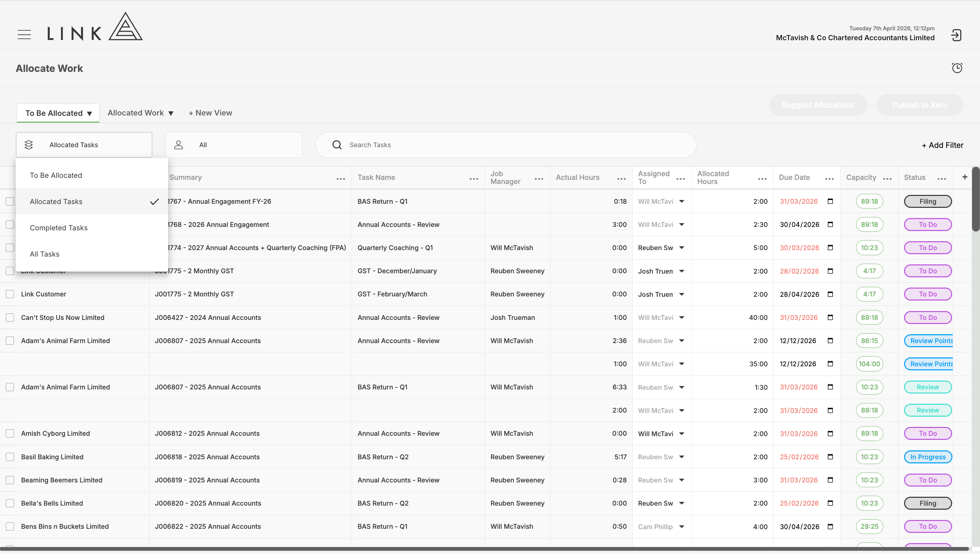980x554 pixels.
Task: Open Assigned To column options dots
Action: point(681,179)
